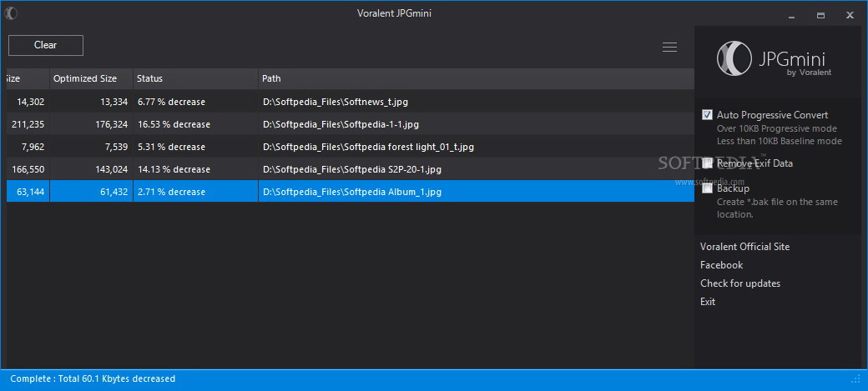
Task: Open Voralent Official Site link
Action: [x=744, y=247]
